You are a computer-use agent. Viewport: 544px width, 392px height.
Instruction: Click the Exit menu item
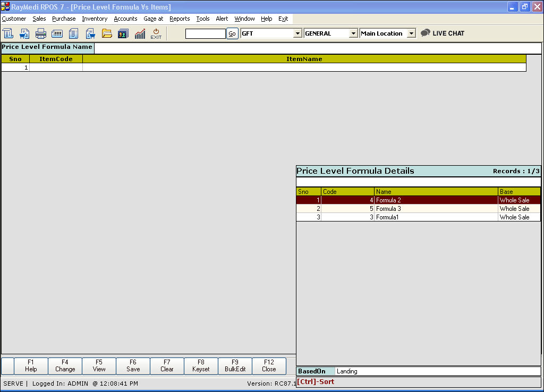click(283, 19)
